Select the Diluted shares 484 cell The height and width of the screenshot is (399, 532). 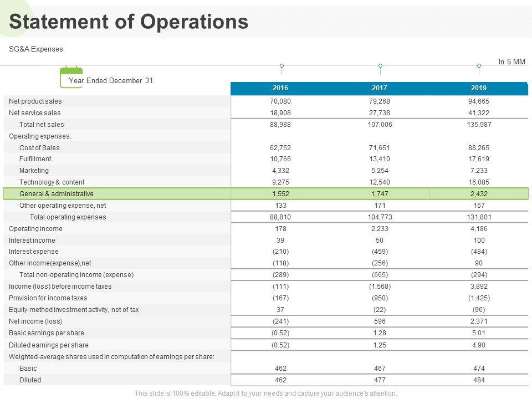click(479, 380)
